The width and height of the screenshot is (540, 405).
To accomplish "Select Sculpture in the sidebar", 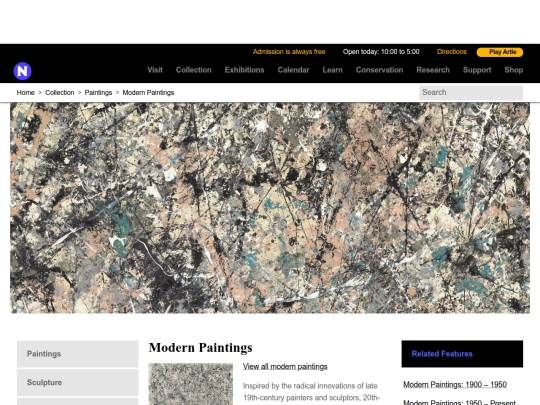I will click(77, 382).
